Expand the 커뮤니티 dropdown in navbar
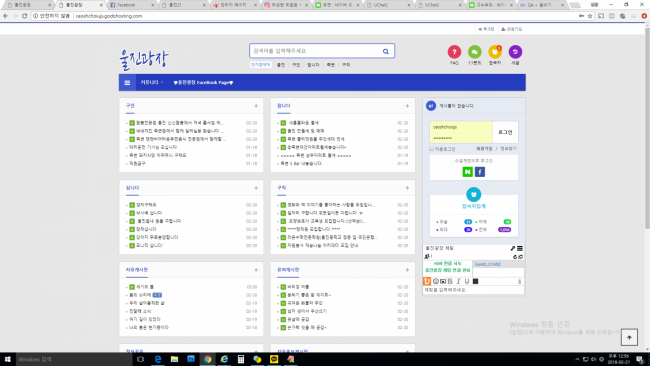The width and height of the screenshot is (650, 366). [x=151, y=82]
